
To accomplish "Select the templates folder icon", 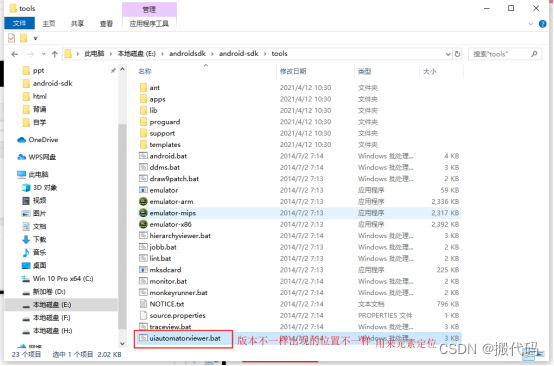I will click(x=143, y=144).
